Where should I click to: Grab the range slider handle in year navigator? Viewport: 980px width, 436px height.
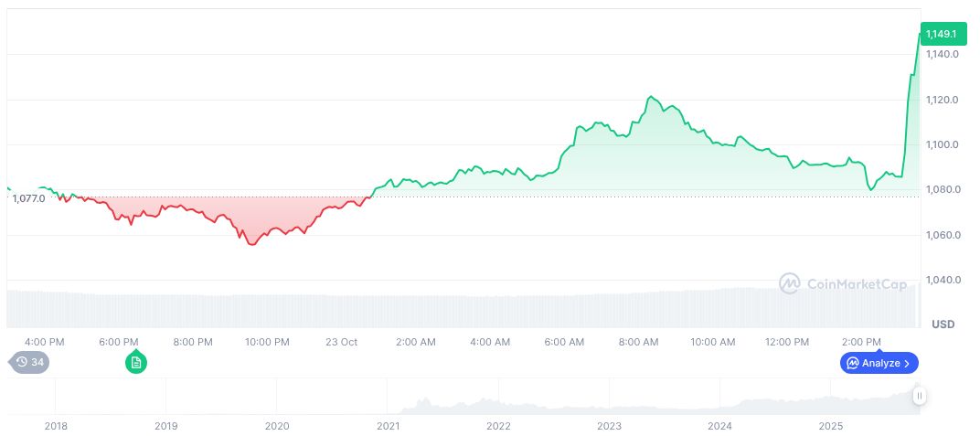click(919, 396)
